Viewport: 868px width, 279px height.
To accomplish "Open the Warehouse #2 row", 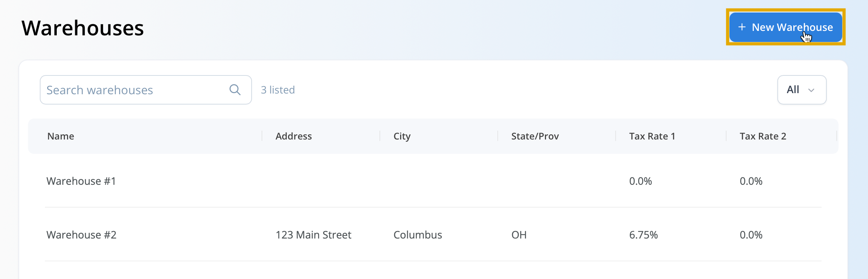I will 433,235.
